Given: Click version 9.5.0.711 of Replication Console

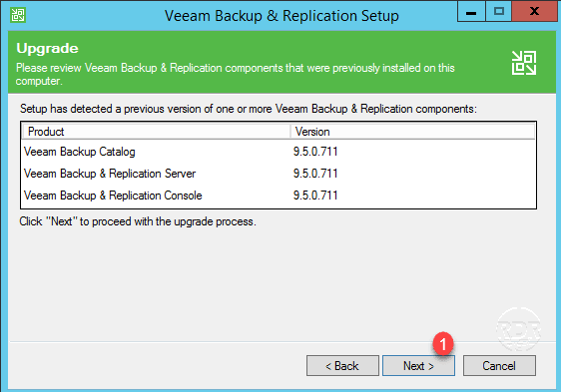Looking at the screenshot, I should (315, 196).
